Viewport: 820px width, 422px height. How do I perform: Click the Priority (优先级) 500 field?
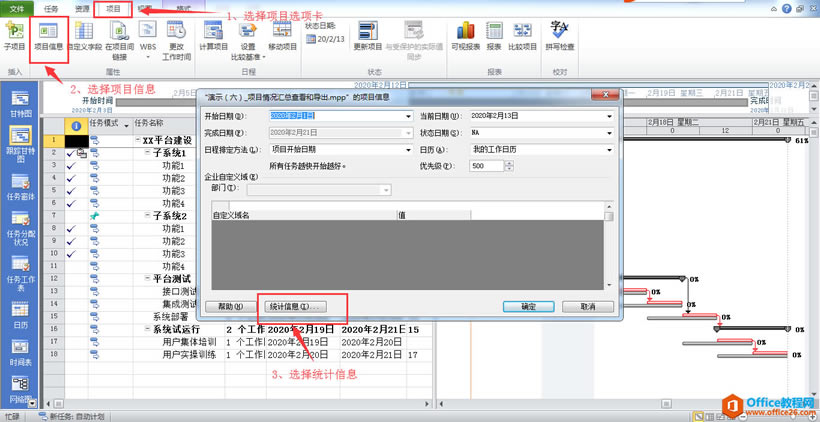click(x=487, y=166)
